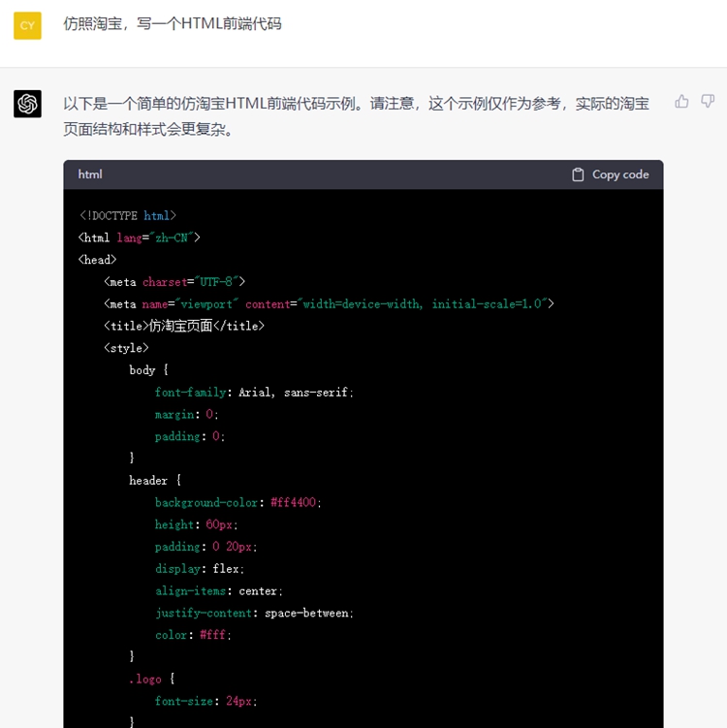Click the user prompt text '仿照淘宝，写一个HTML前端代码'
727x728 pixels.
[173, 23]
